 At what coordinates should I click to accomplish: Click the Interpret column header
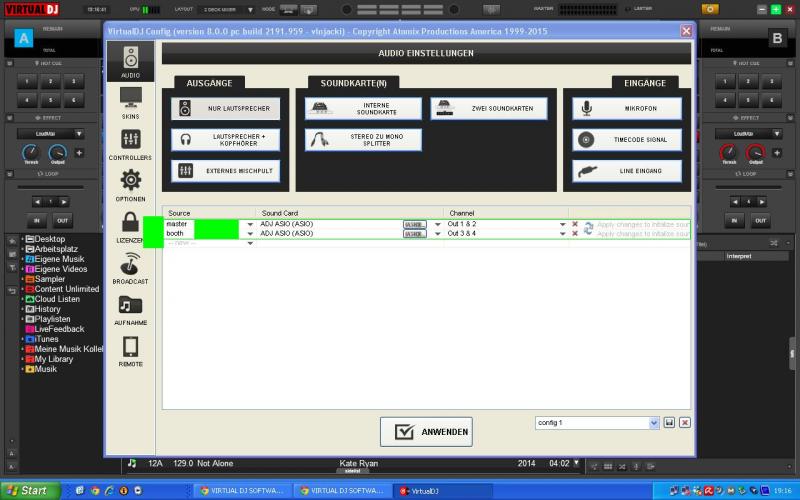(x=739, y=256)
